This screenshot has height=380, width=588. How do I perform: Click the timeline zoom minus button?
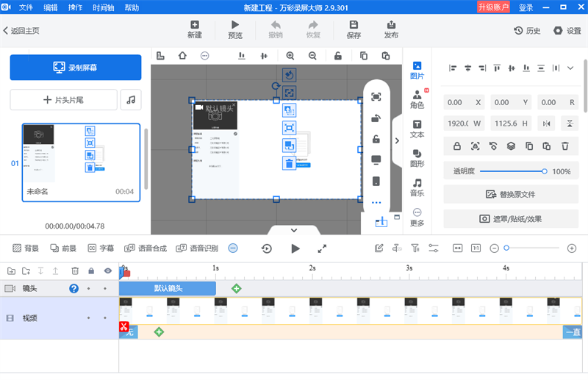coord(494,248)
